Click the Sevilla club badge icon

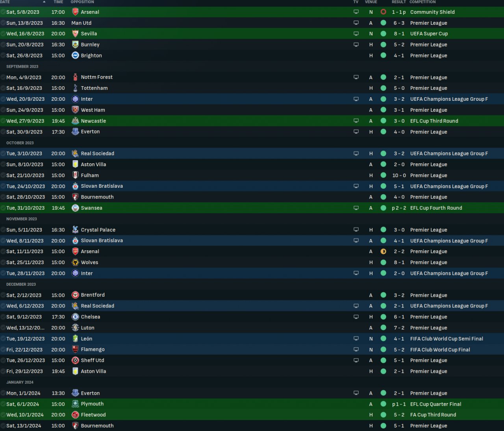[x=75, y=33]
